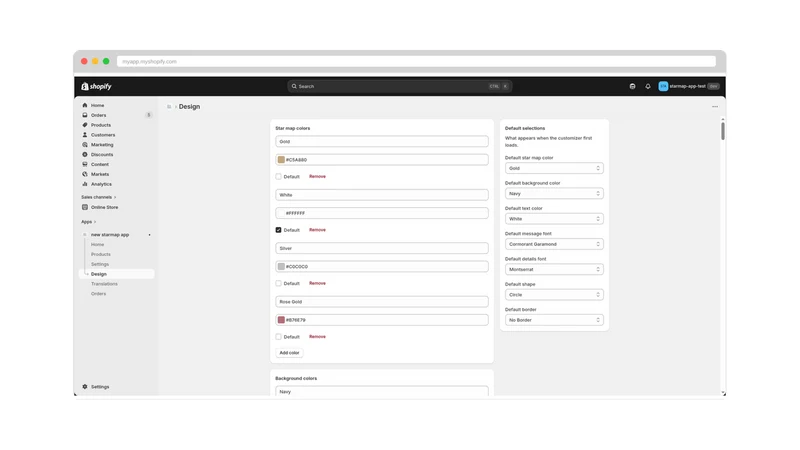The width and height of the screenshot is (800, 450).
Task: Open the app's Products subpage
Action: [101, 254]
